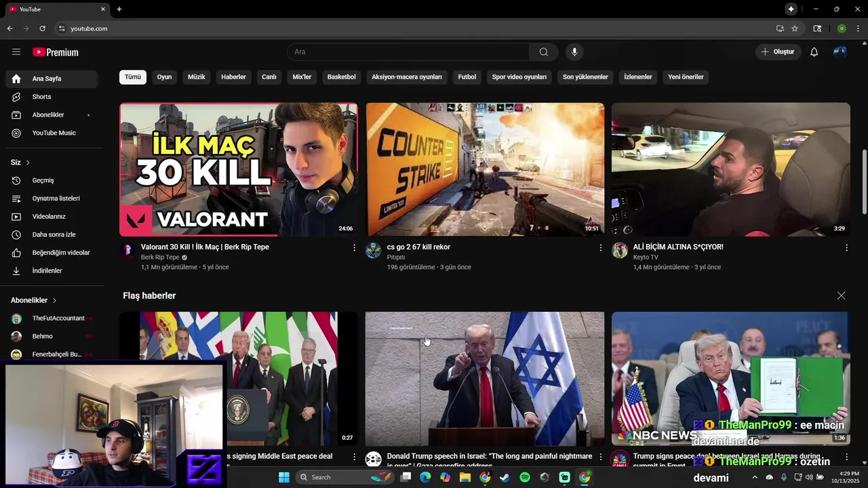Select the Haberler filter chip

(233, 77)
